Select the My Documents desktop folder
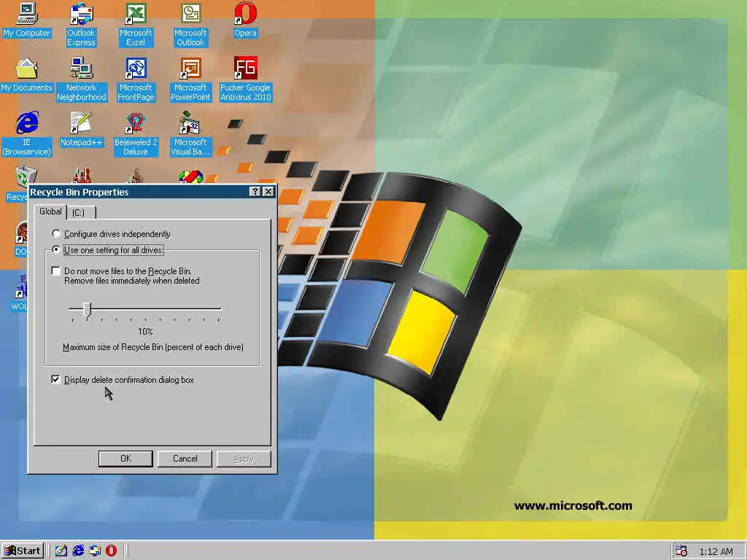The width and height of the screenshot is (747, 560). click(x=27, y=75)
